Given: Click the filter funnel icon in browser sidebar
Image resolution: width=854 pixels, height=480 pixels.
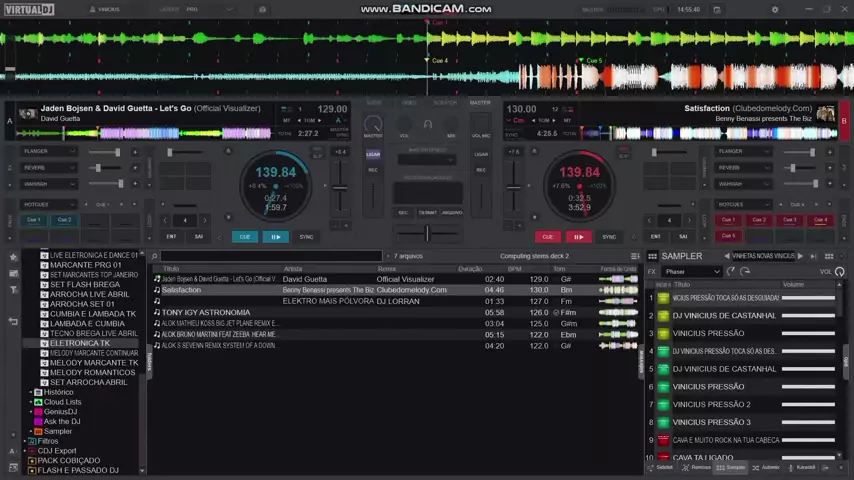Looking at the screenshot, I should (14, 290).
